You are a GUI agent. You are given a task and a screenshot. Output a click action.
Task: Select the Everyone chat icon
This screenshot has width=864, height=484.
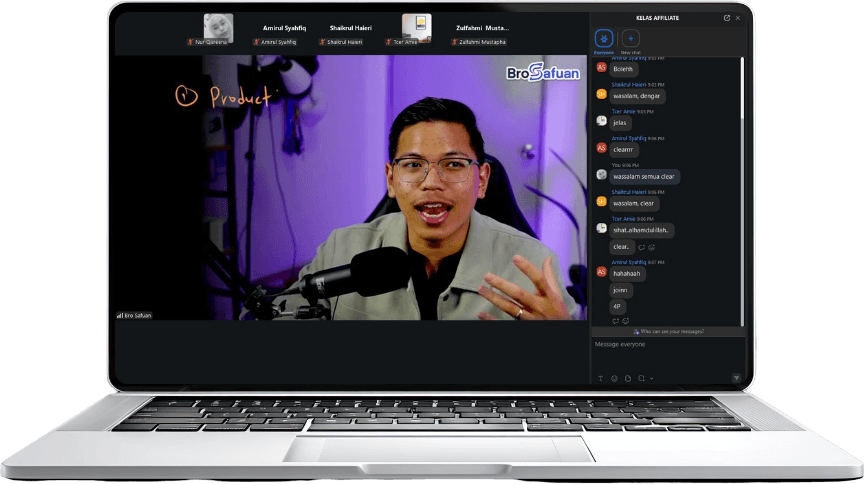(x=604, y=39)
